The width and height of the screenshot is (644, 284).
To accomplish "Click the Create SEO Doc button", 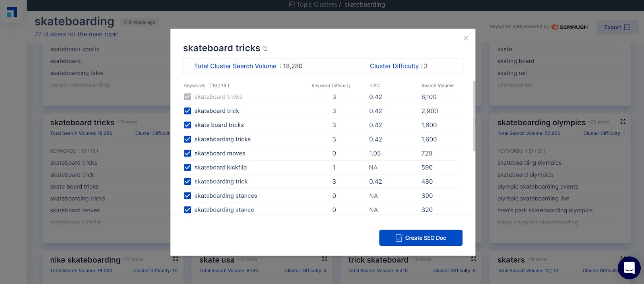I will point(421,238).
